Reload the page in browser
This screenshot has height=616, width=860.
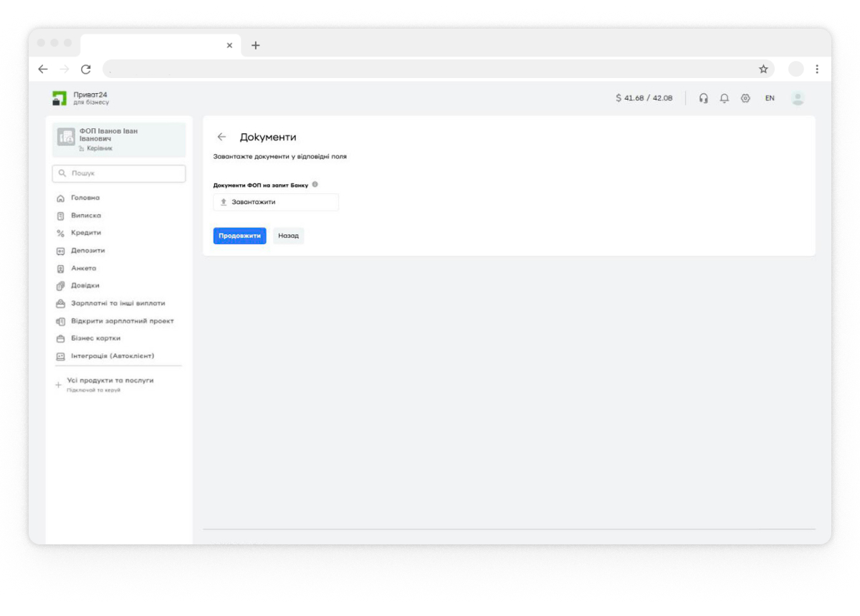click(86, 69)
